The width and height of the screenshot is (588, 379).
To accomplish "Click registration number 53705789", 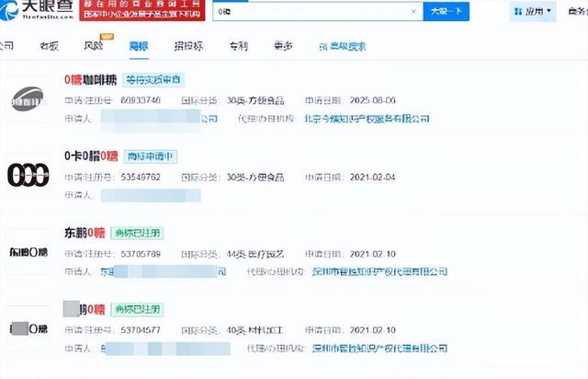I will click(141, 254).
